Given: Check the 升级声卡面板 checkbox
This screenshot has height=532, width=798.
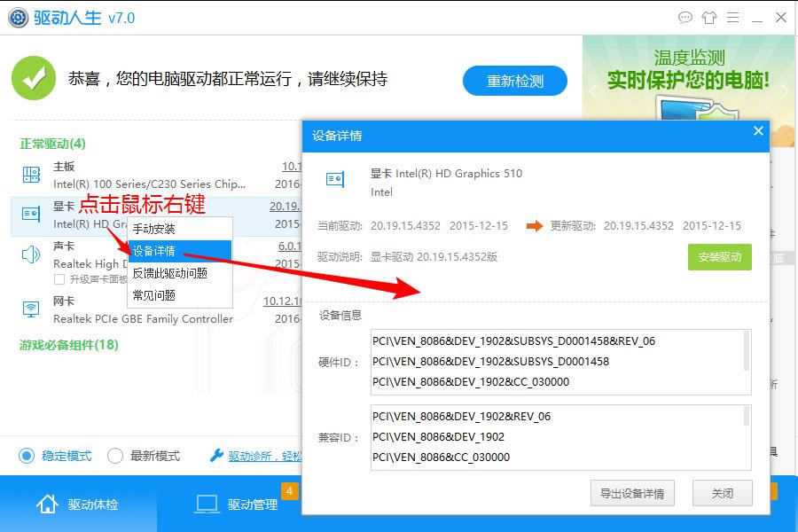Looking at the screenshot, I should click(59, 279).
